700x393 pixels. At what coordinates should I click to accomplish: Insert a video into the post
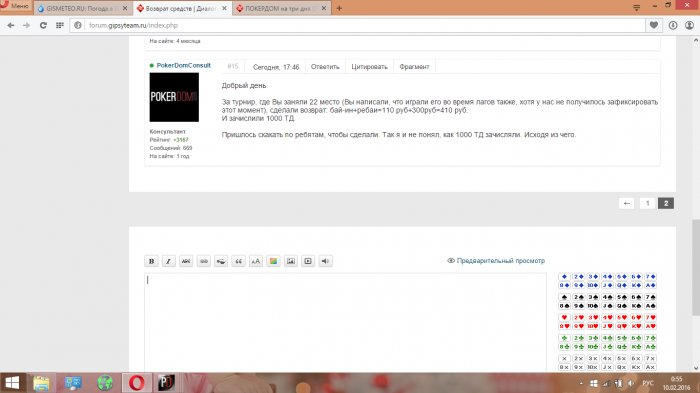[x=308, y=261]
